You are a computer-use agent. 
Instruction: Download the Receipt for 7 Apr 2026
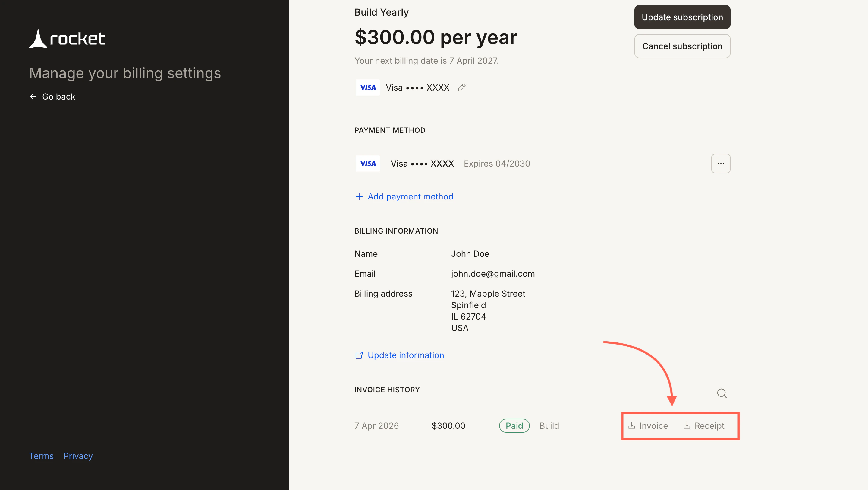tap(704, 426)
